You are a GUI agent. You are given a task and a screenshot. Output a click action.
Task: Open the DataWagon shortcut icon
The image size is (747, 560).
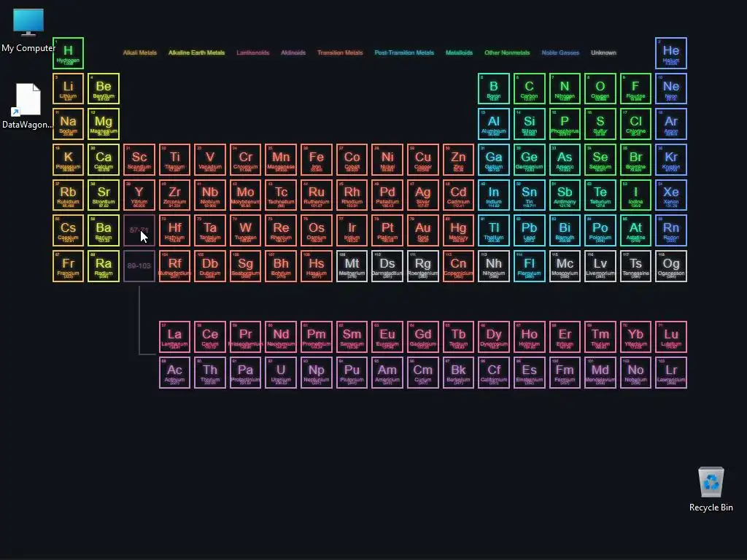coord(28,106)
